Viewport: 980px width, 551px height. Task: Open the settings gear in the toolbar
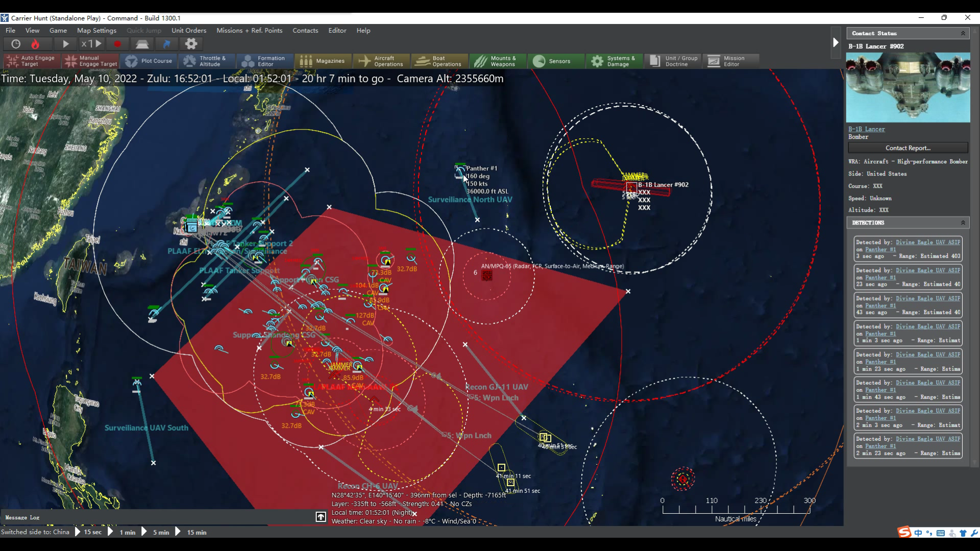191,44
